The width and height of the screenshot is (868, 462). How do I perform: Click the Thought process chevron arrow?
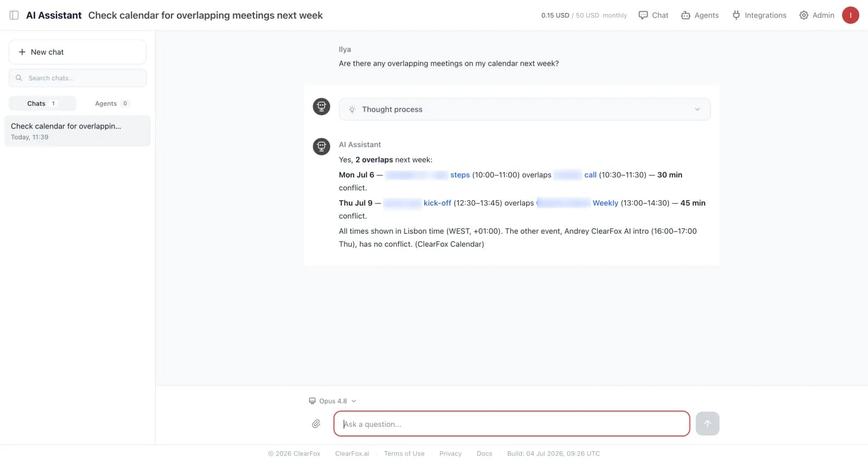[x=697, y=110]
